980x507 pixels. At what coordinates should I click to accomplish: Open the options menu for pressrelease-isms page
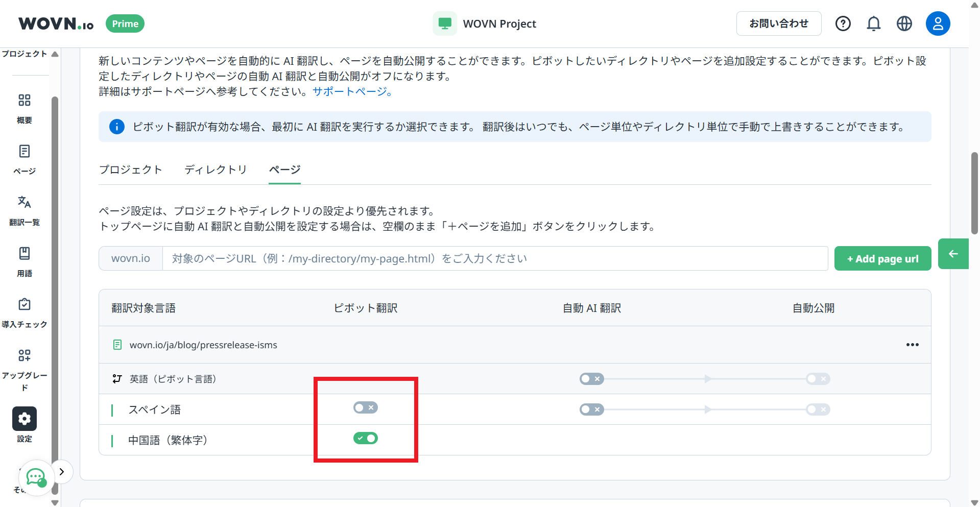[x=912, y=345]
